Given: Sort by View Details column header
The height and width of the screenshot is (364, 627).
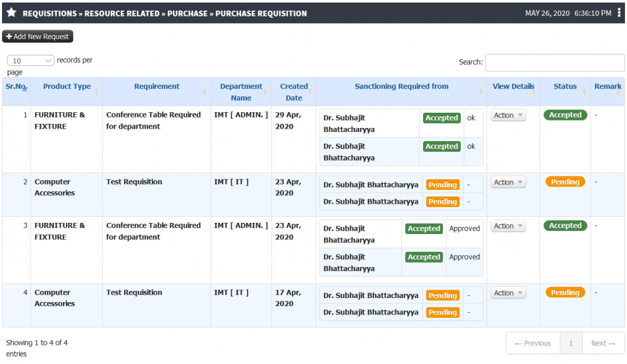Looking at the screenshot, I should tap(513, 92).
